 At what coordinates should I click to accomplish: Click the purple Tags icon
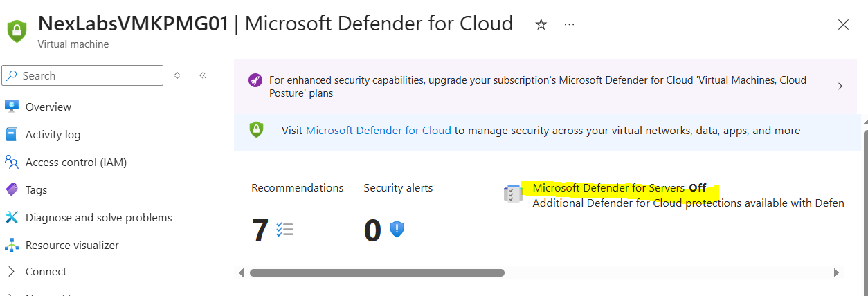[x=11, y=189]
